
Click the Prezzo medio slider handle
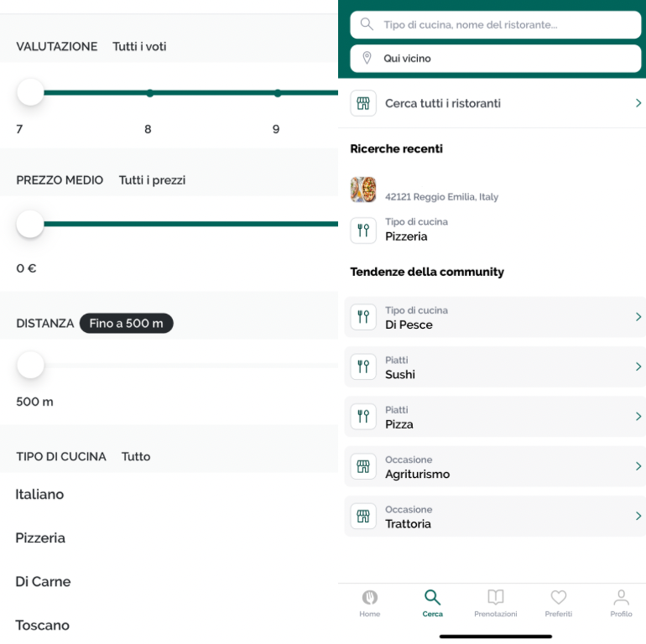click(30, 224)
